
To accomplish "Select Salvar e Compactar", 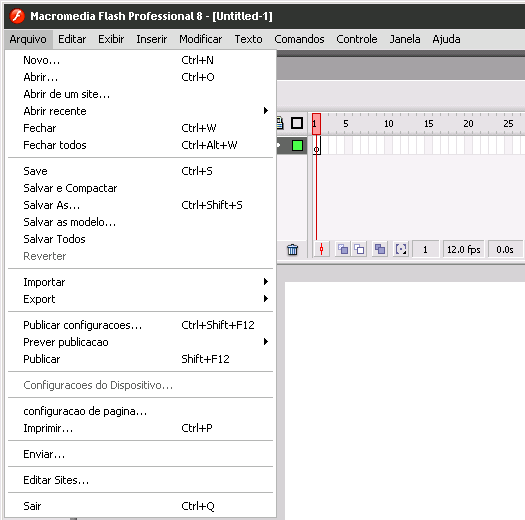I will coord(141,189).
